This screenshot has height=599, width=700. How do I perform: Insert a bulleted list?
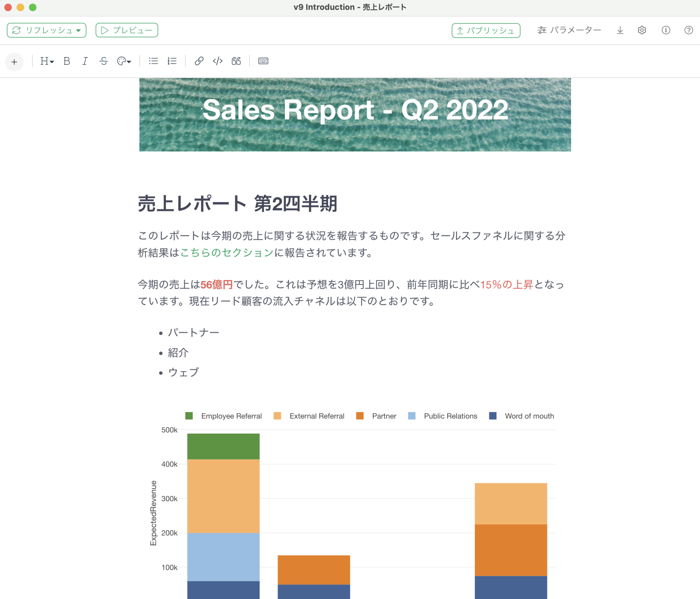click(153, 61)
